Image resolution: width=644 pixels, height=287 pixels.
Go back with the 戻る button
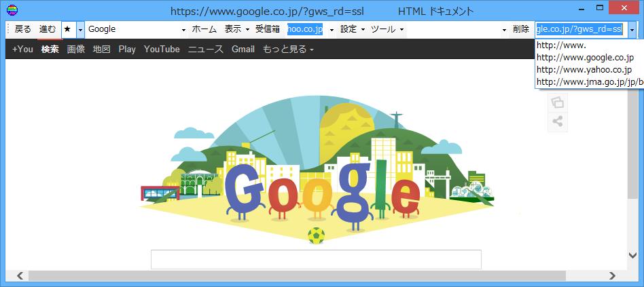tap(22, 30)
